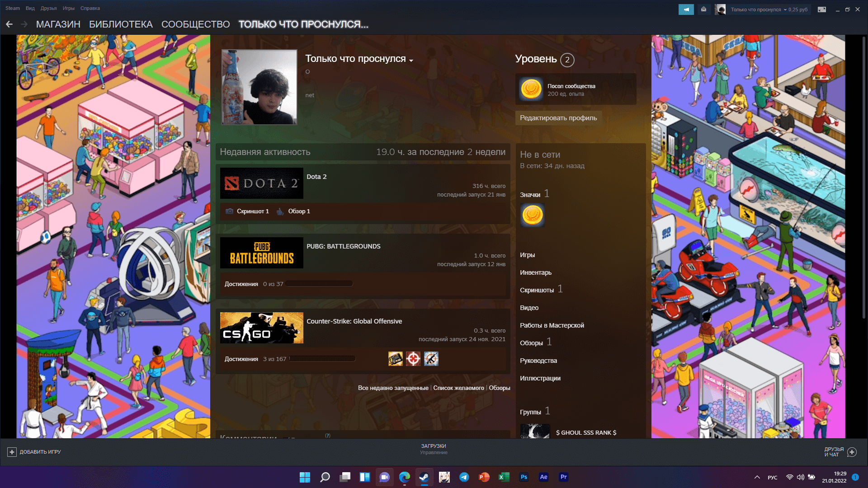Open Все недавно запущенные link
The width and height of the screenshot is (868, 488).
(x=393, y=388)
